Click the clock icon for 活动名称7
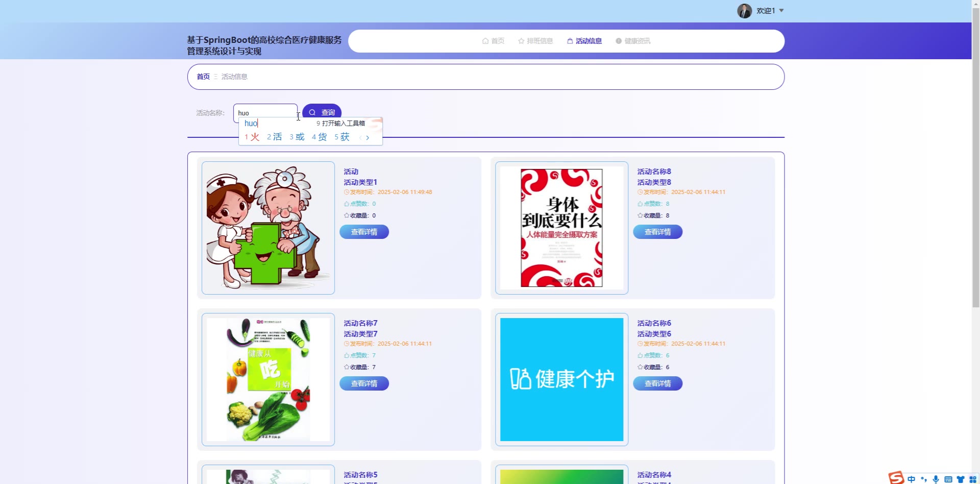The image size is (980, 484). click(x=347, y=344)
